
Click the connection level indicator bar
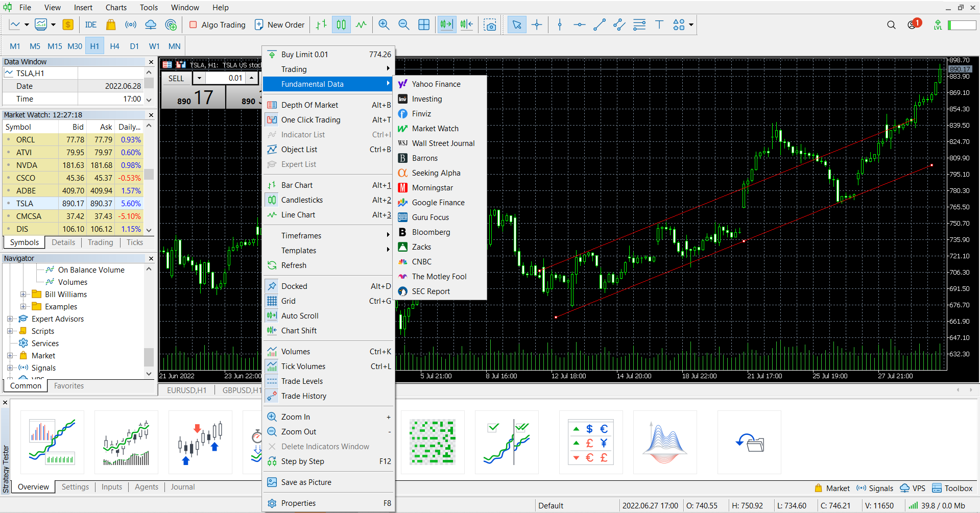962,25
